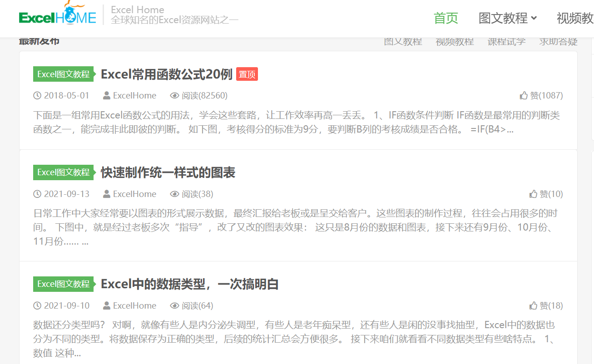Screen dimensions: 594x364
Task: Click the thumbs-up icon beside 赞(1087)
Action: [524, 96]
